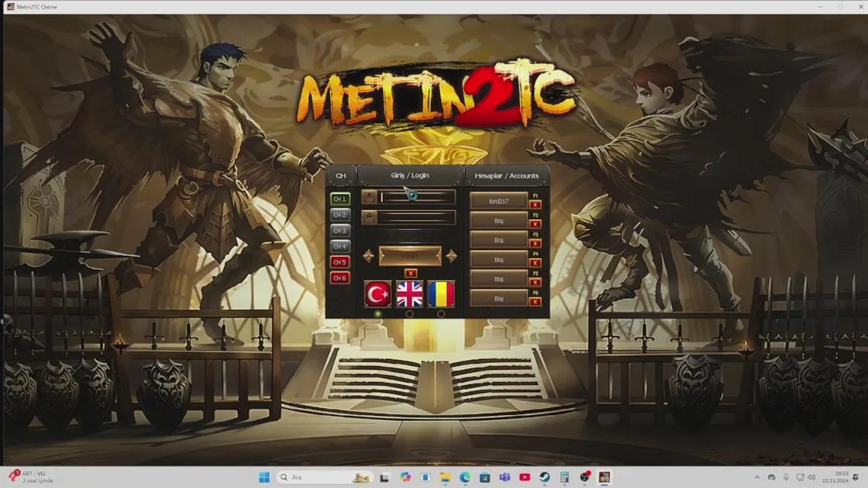Open the Giriş / Login tab

tap(410, 176)
